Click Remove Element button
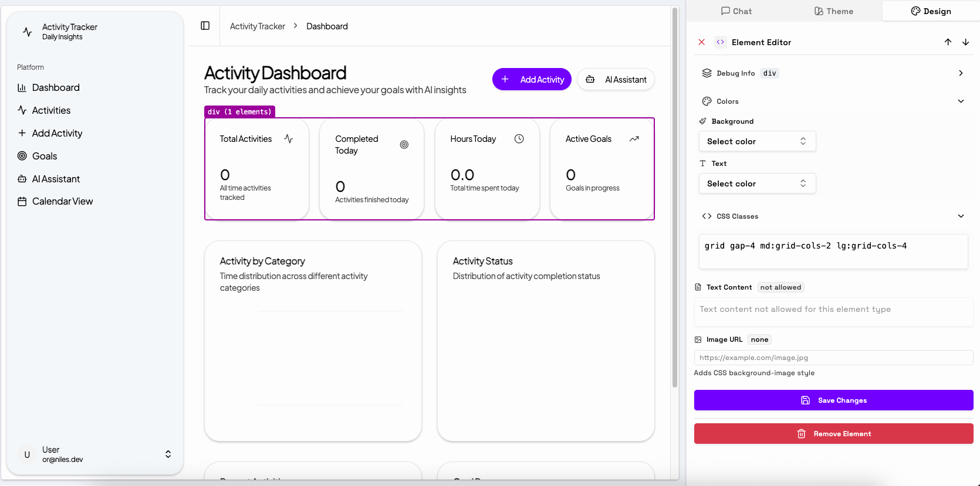Image resolution: width=980 pixels, height=486 pixels. [x=833, y=434]
